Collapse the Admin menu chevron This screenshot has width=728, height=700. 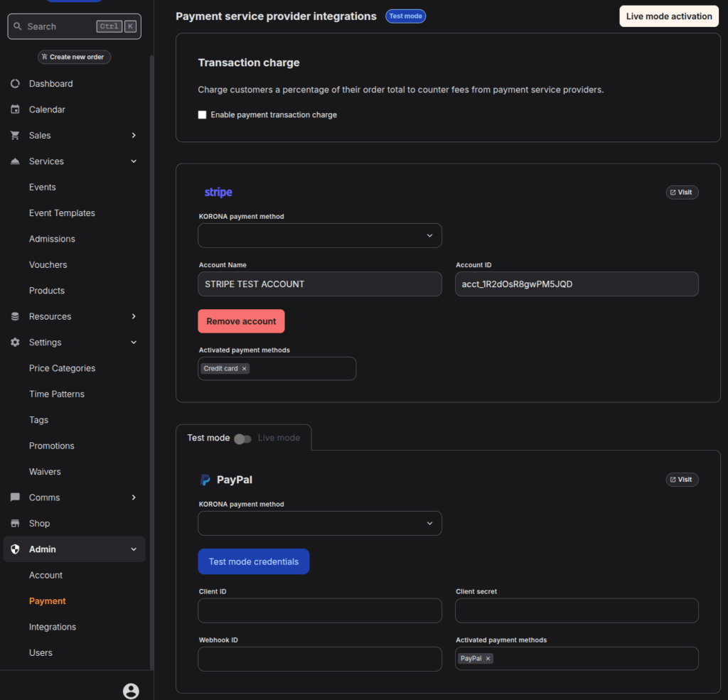134,549
